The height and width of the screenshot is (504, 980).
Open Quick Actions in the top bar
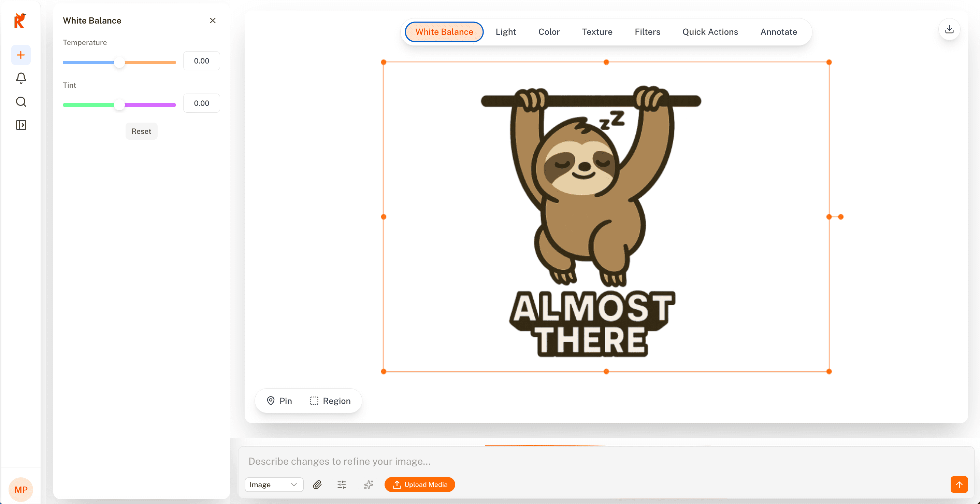[710, 32]
